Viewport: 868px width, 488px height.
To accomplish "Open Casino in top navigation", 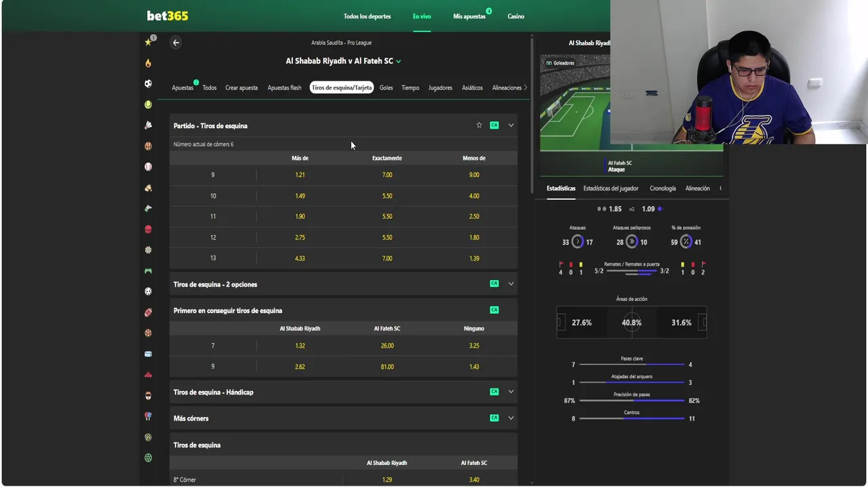I will (x=516, y=16).
